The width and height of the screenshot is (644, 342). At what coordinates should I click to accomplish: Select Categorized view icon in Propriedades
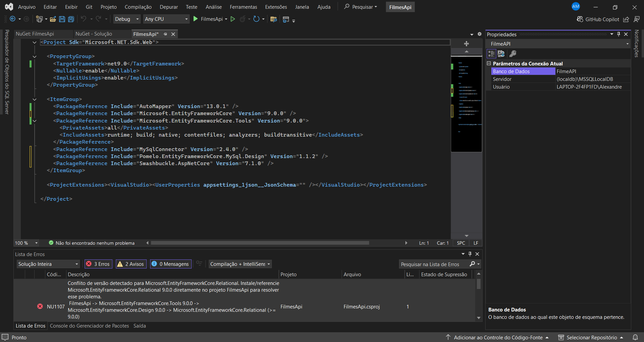tap(491, 54)
